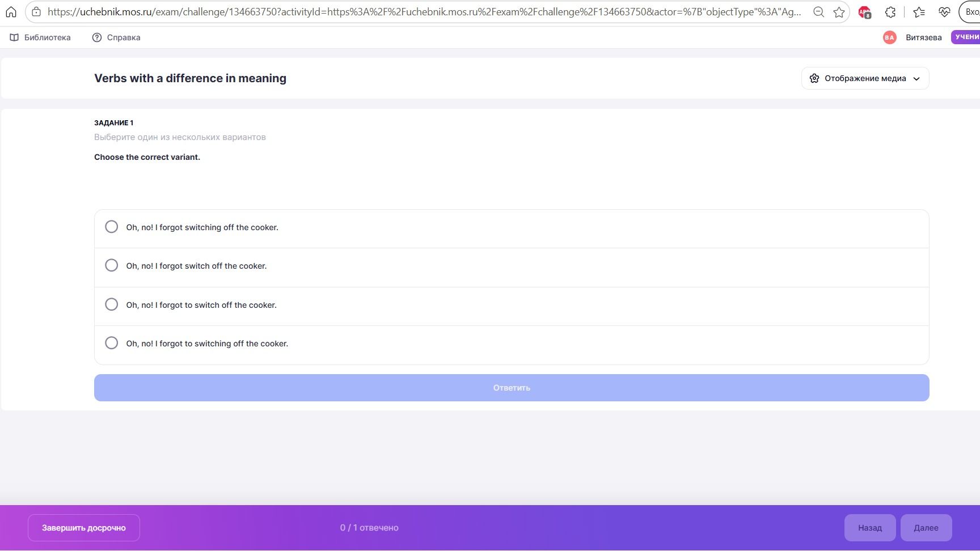This screenshot has height=551, width=980.
Task: Click the BA user avatar icon
Action: click(889, 37)
